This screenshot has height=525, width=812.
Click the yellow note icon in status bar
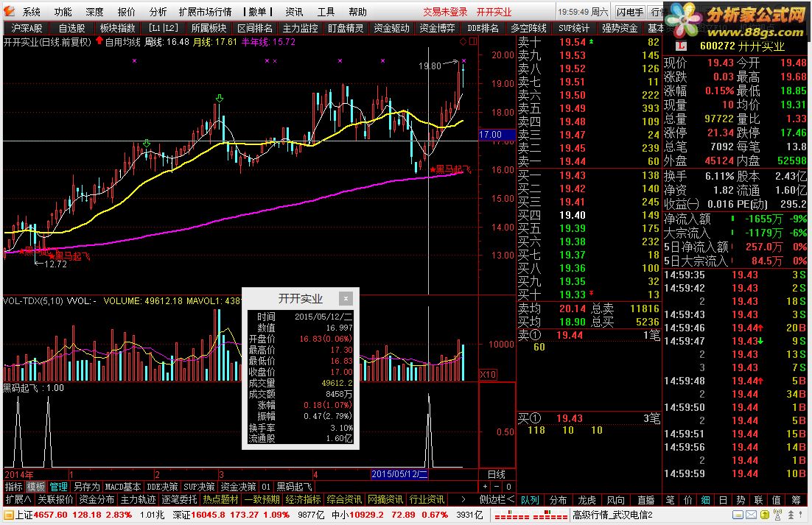738,515
